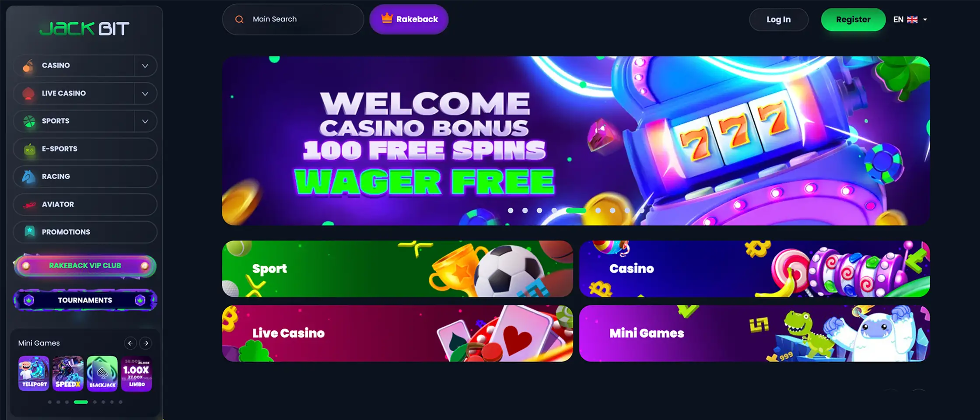Go to Promotions in the sidebar
Image resolution: width=980 pixels, height=420 pixels.
pyautogui.click(x=85, y=232)
